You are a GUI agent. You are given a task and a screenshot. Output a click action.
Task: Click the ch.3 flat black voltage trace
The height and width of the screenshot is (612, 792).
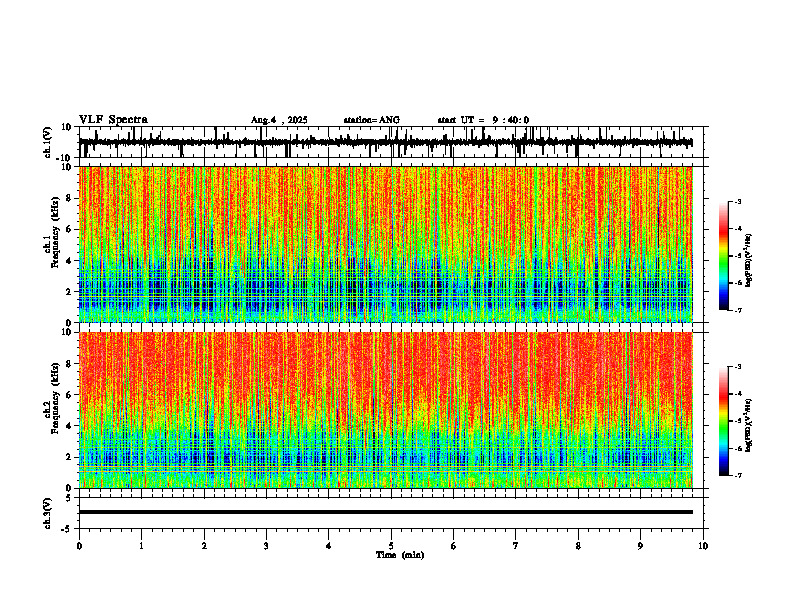(385, 512)
